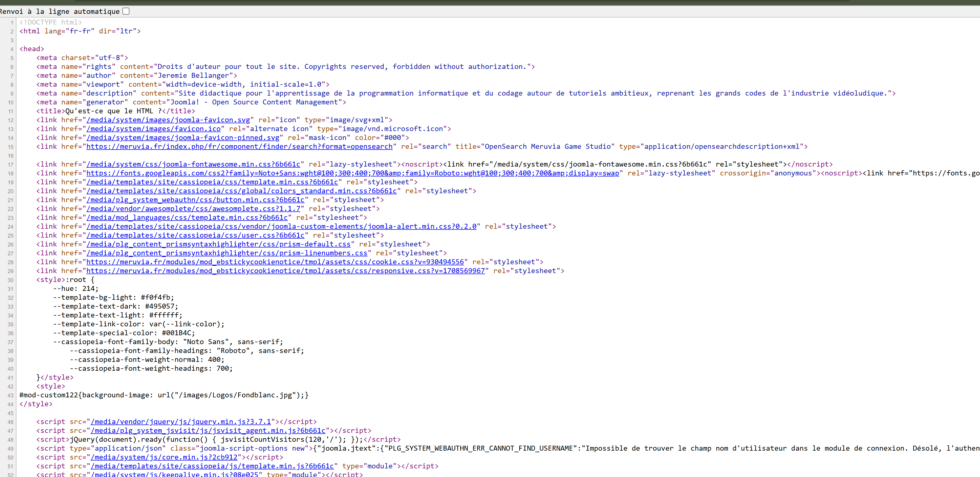Screen dimensions: 980x477
Task: Follow the webauthn button.min.css link
Action: click(195, 200)
